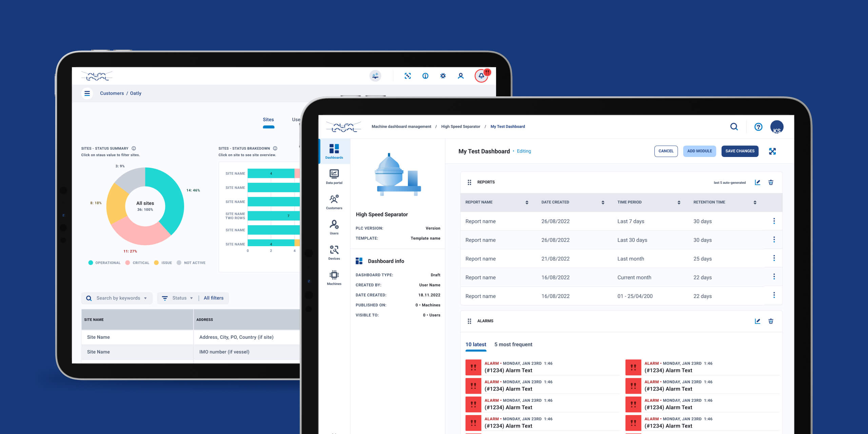
Task: Toggle the NOT ACTIVE legend item
Action: 191,263
